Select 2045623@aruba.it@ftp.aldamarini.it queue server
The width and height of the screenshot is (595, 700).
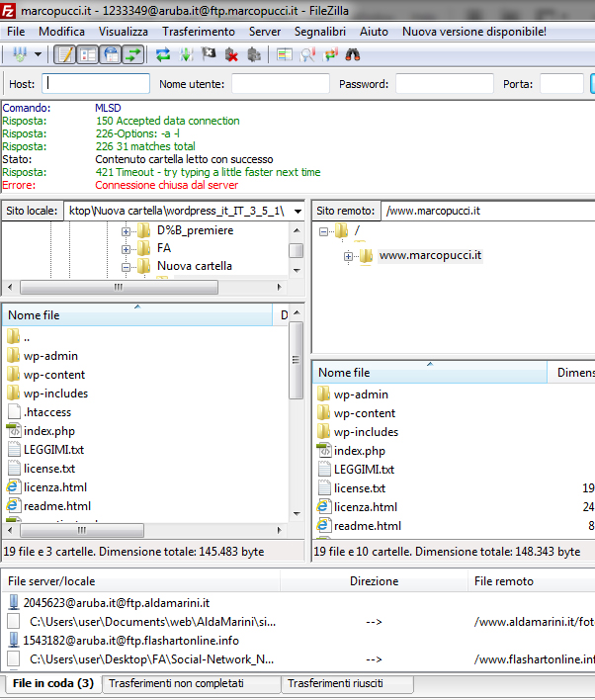point(116,603)
